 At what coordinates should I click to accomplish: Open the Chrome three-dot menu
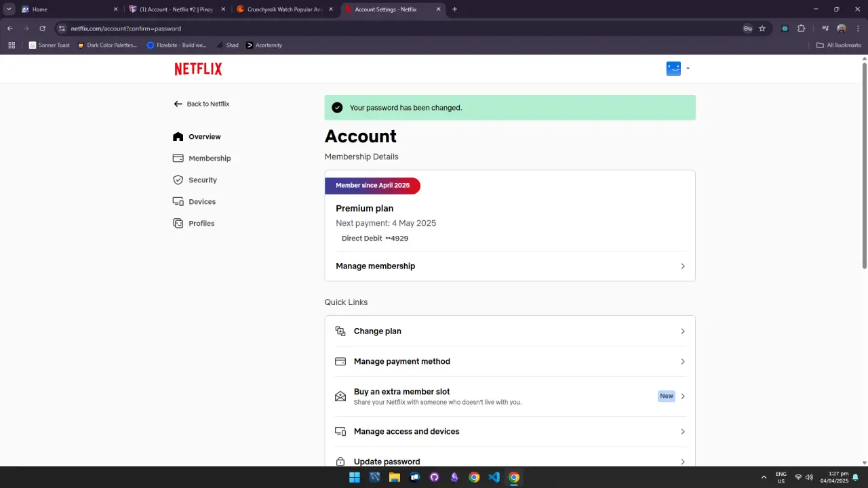coord(858,28)
